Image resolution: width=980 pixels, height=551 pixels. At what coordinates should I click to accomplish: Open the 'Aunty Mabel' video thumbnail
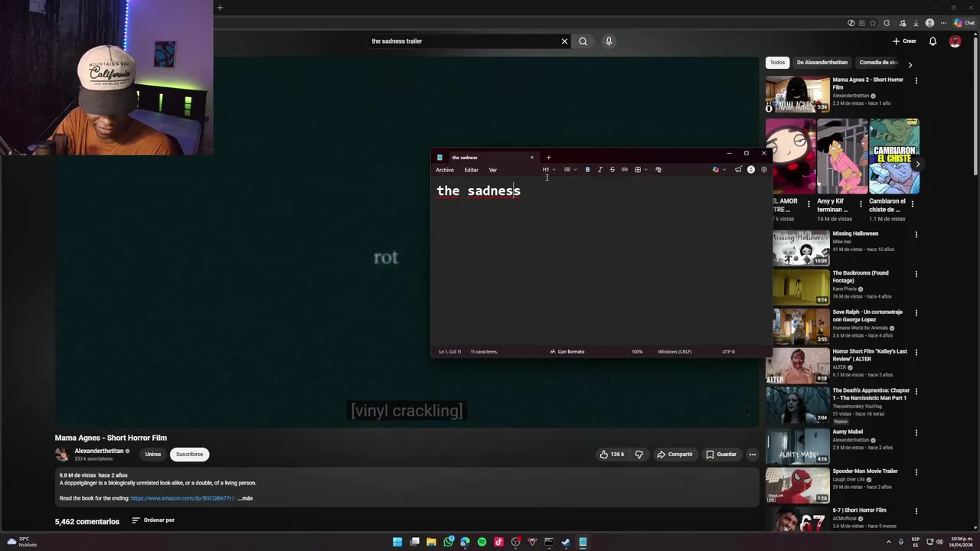pos(797,445)
